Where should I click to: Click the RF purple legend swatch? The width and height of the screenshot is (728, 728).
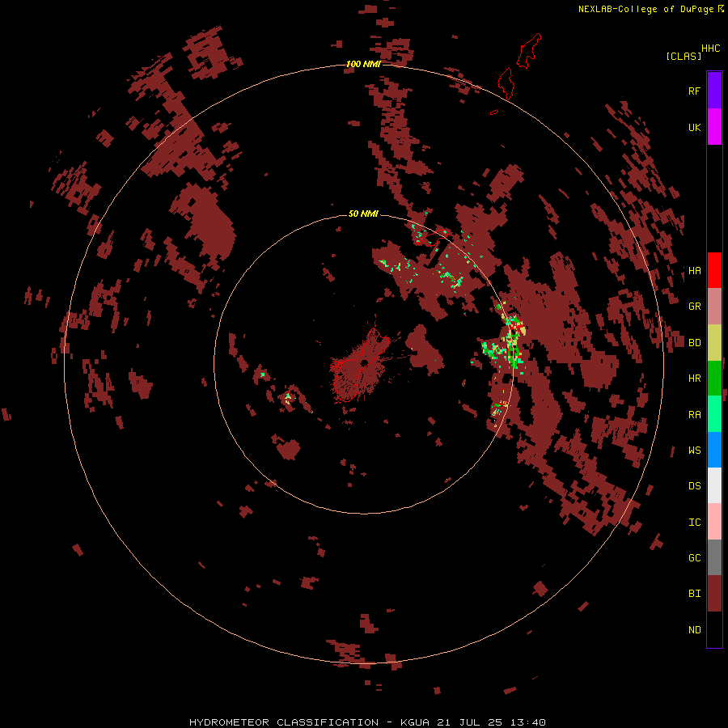point(714,90)
